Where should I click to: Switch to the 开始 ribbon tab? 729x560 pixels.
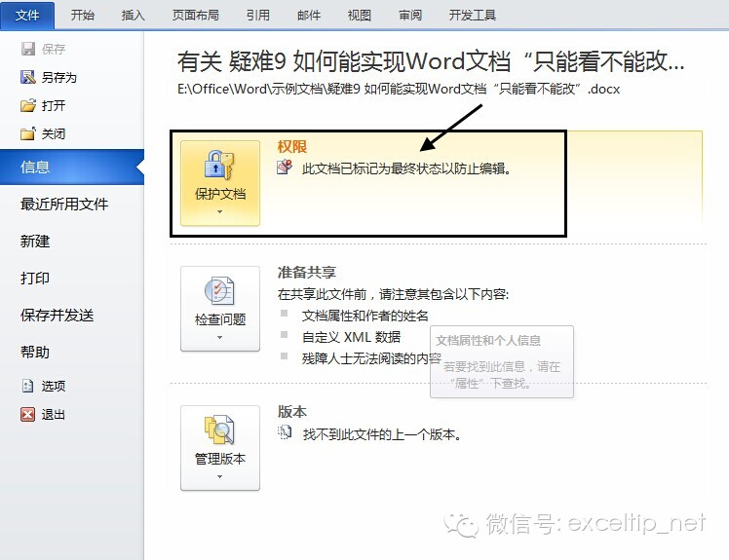click(x=83, y=16)
